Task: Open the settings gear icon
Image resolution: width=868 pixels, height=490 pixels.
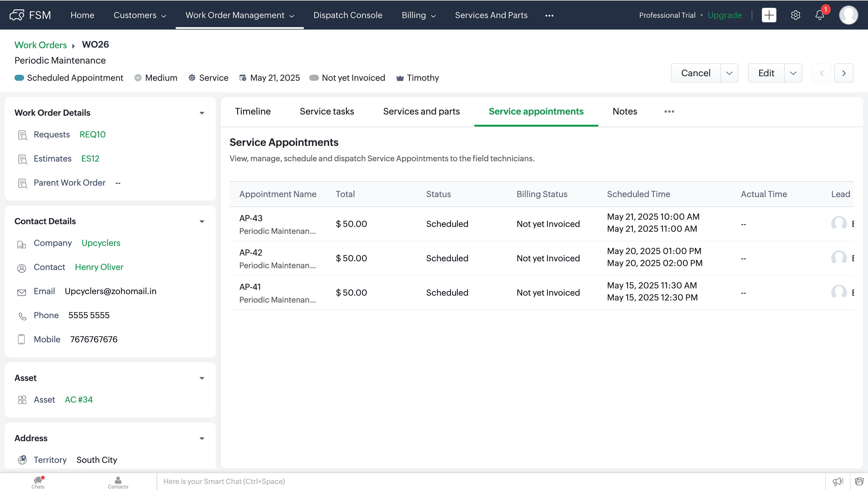Action: [795, 15]
